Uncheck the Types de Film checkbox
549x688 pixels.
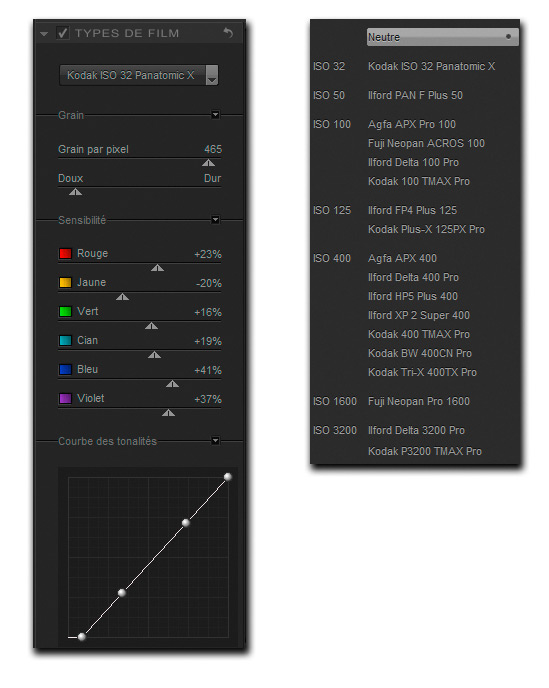pyautogui.click(x=63, y=33)
